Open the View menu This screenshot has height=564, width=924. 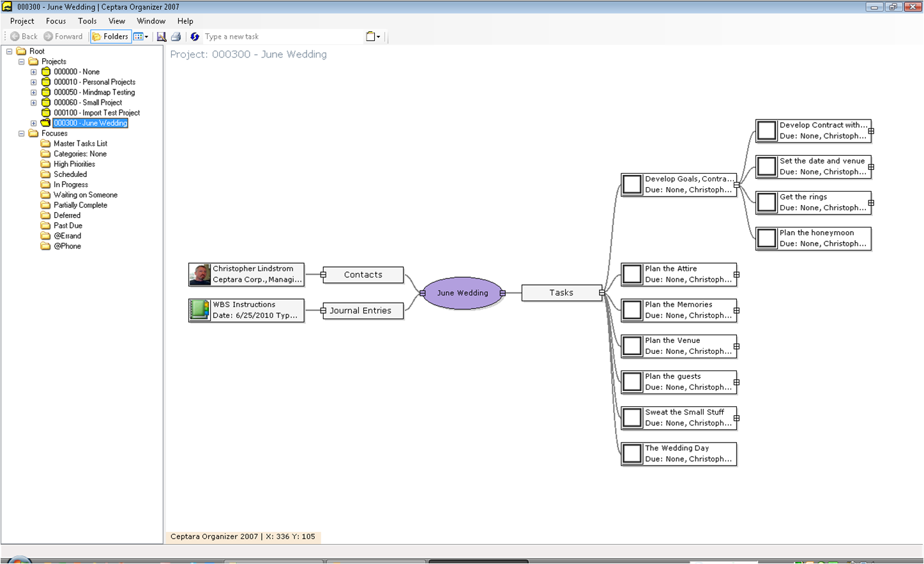click(117, 21)
